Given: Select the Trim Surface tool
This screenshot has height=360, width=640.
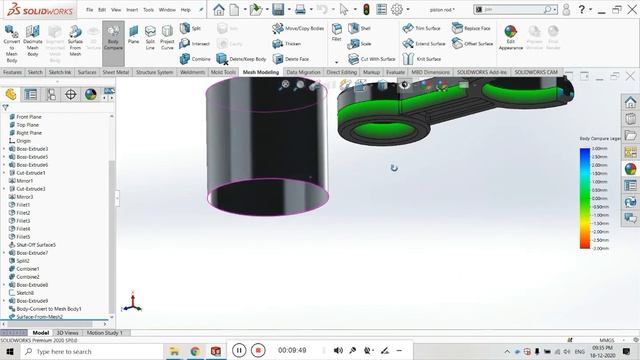Looking at the screenshot, I should (x=421, y=28).
